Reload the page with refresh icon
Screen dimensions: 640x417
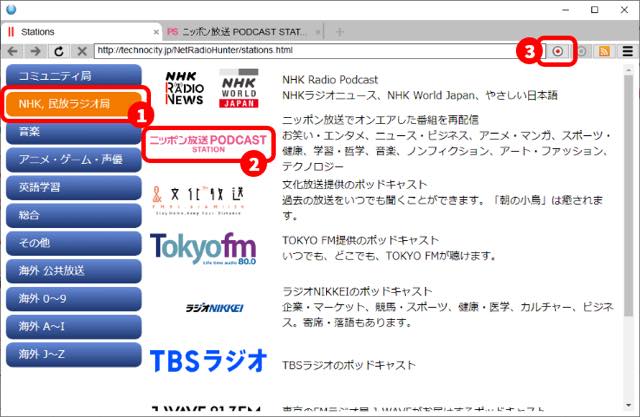pyautogui.click(x=59, y=51)
